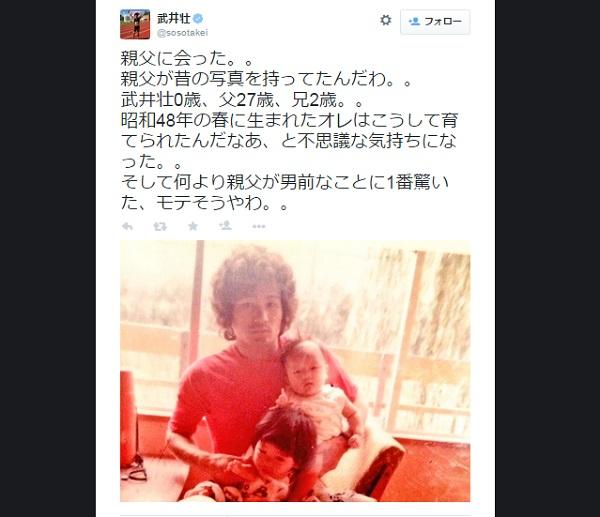Click the line 武井壮0歳、父27歳、兄2歳
The height and width of the screenshot is (517, 600).
tap(242, 100)
